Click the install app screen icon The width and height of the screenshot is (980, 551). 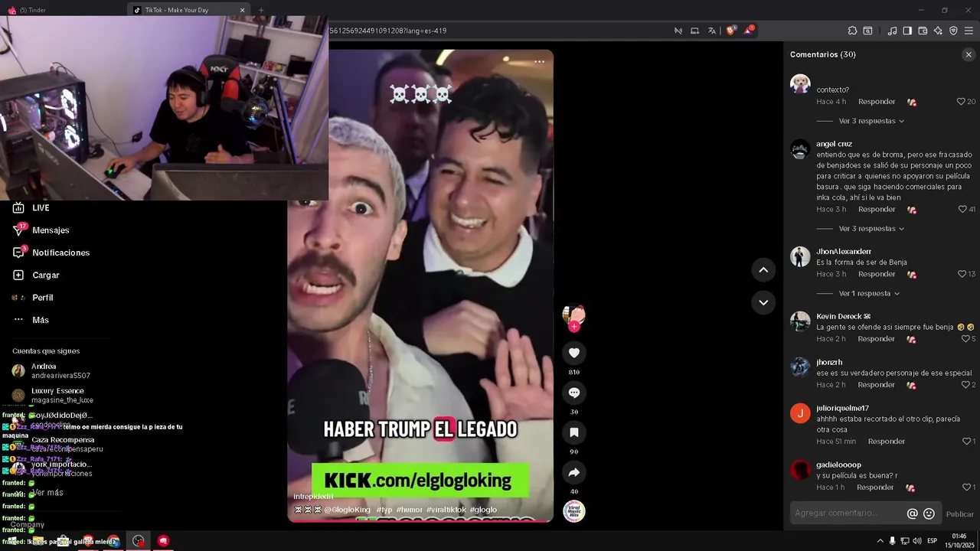point(694,31)
